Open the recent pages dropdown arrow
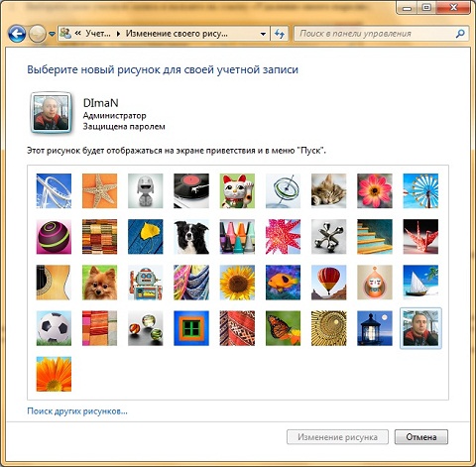The image size is (476, 467). pyautogui.click(x=52, y=34)
